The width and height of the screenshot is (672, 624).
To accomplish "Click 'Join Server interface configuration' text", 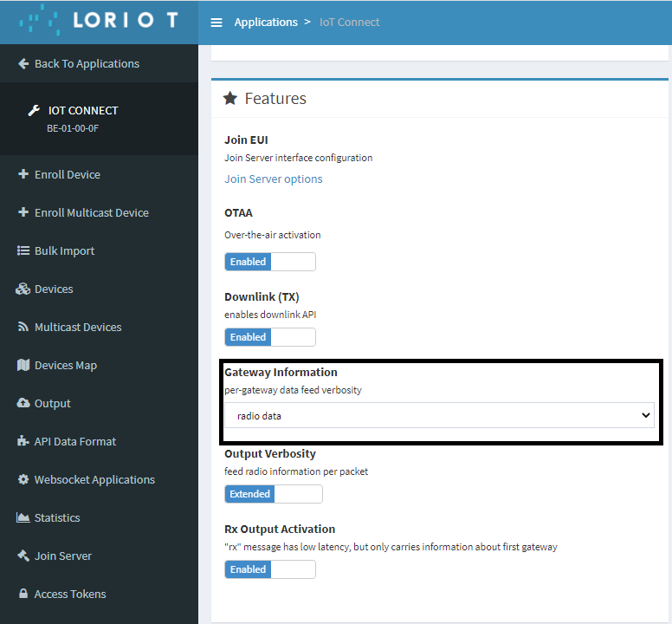I will tap(298, 158).
